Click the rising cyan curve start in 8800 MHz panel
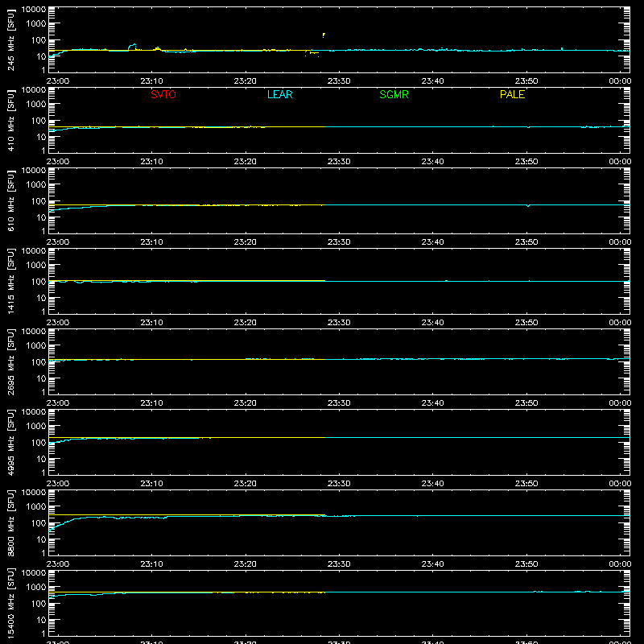644x644 pixels. [51, 530]
